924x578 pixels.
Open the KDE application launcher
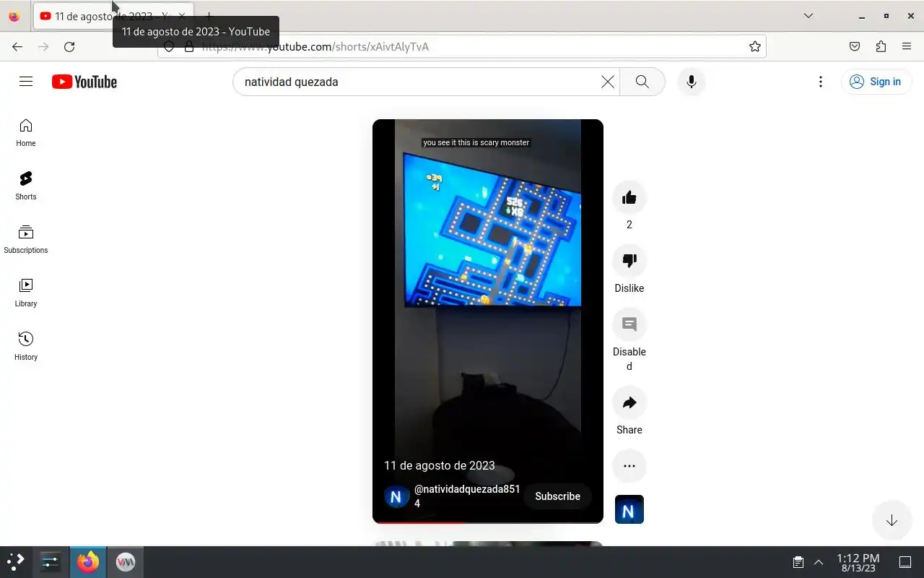[x=16, y=561]
